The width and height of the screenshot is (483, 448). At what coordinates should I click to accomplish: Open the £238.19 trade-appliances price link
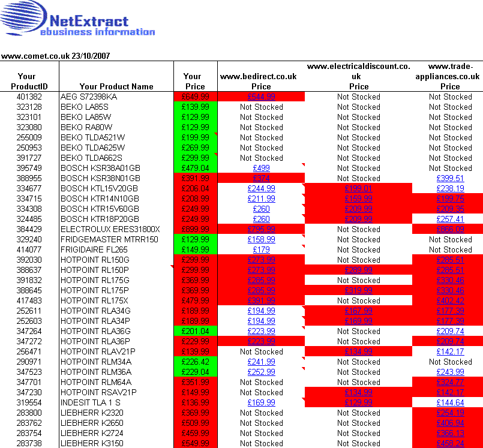click(450, 188)
